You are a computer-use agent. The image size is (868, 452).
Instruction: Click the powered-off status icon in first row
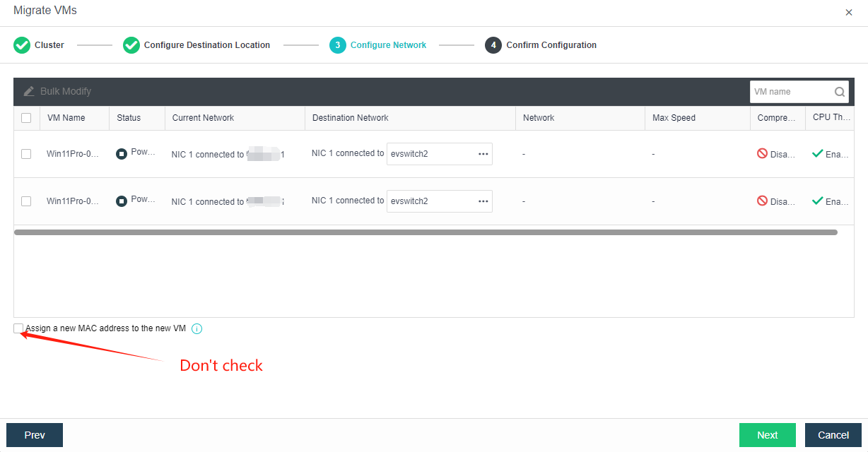click(x=122, y=153)
